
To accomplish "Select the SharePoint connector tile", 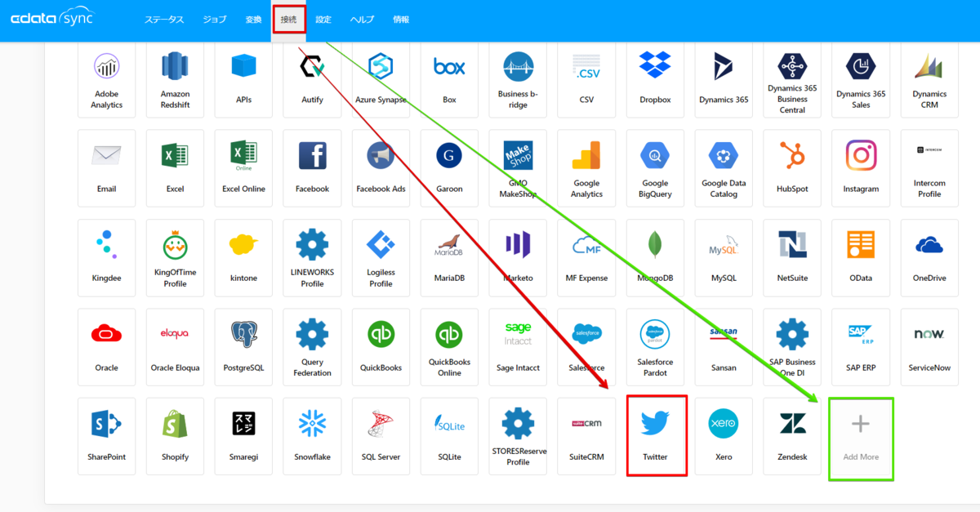I will 107,436.
